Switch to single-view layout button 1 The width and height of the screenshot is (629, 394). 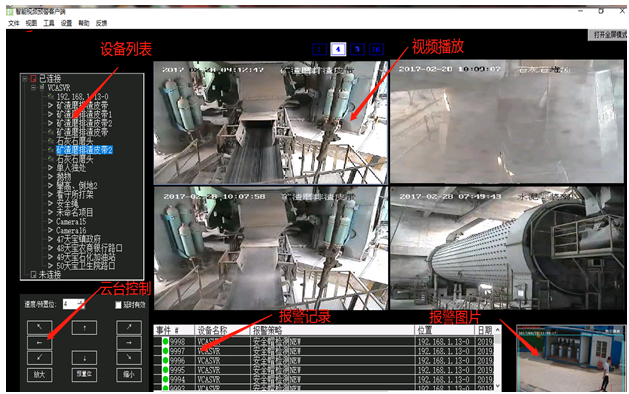(319, 49)
